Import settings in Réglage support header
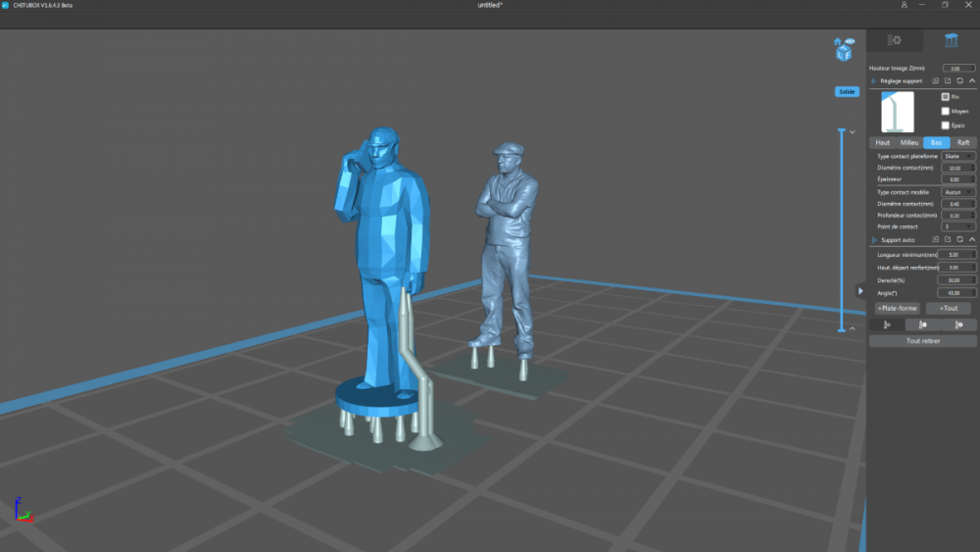Image resolution: width=980 pixels, height=552 pixels. tap(936, 80)
